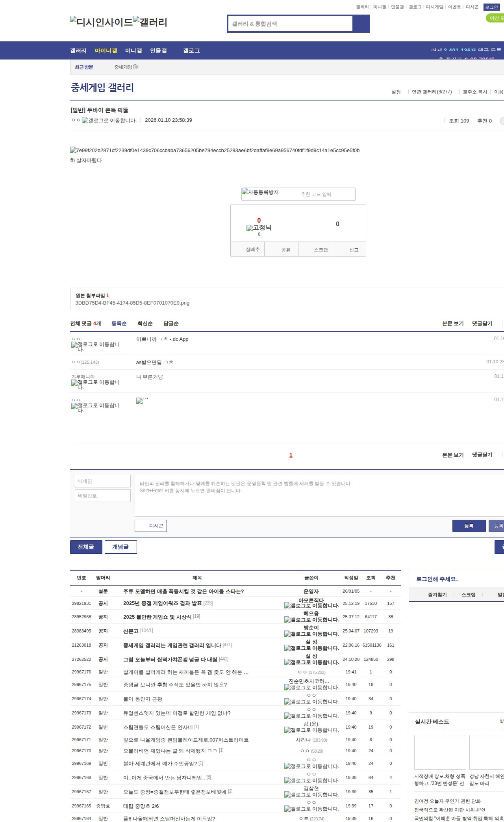Image resolution: width=504 pixels, height=822 pixels.
Task: Click the broken image in the last comment
Action: [x=139, y=401]
